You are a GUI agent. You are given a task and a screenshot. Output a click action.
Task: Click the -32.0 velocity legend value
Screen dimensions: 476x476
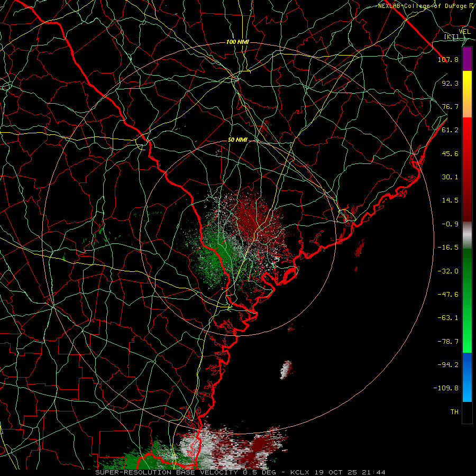coord(448,271)
